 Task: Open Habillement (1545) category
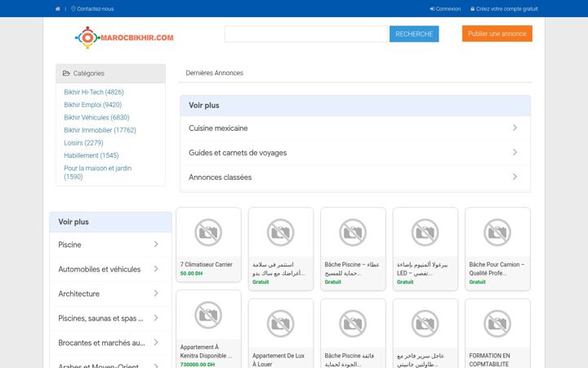[91, 155]
